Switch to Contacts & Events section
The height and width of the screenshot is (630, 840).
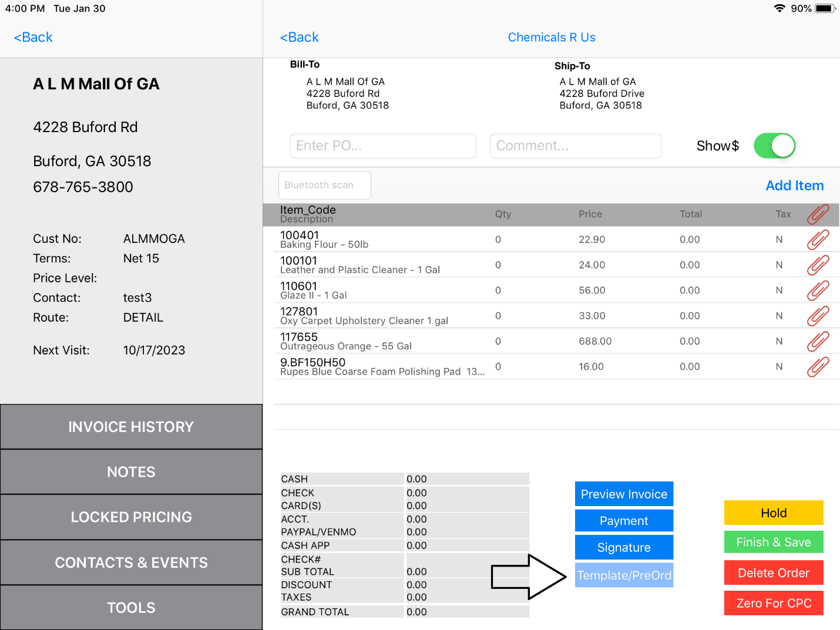click(x=131, y=562)
